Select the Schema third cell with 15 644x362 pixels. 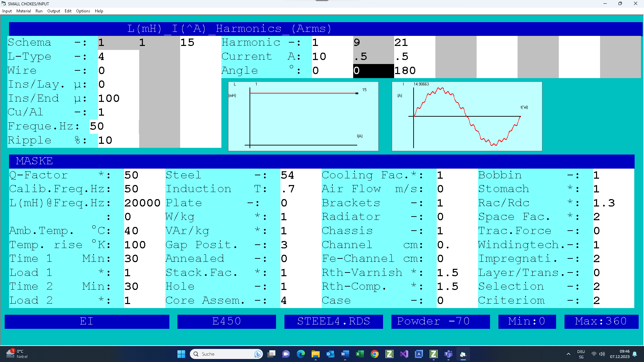click(201, 43)
